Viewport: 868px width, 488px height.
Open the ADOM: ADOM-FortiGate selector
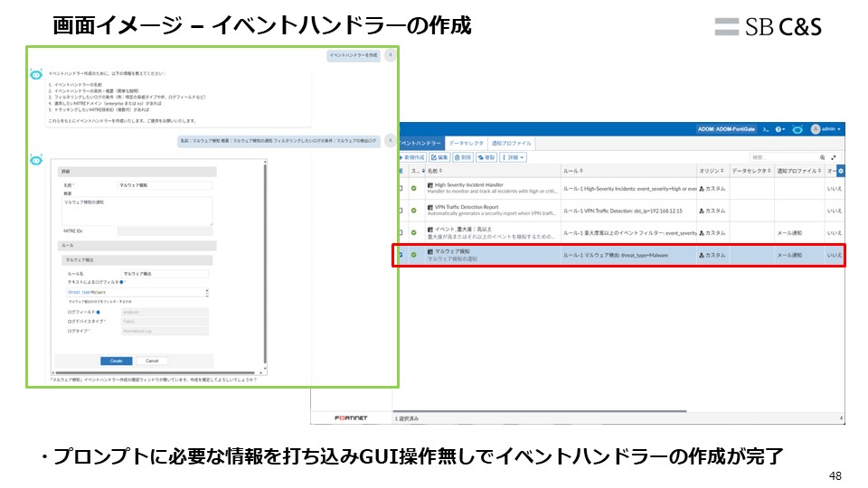pyautogui.click(x=726, y=130)
